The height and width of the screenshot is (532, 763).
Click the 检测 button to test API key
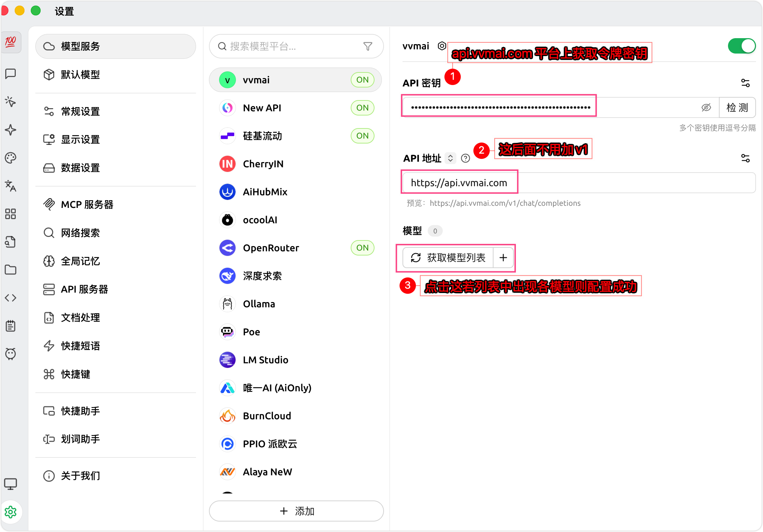click(x=737, y=107)
